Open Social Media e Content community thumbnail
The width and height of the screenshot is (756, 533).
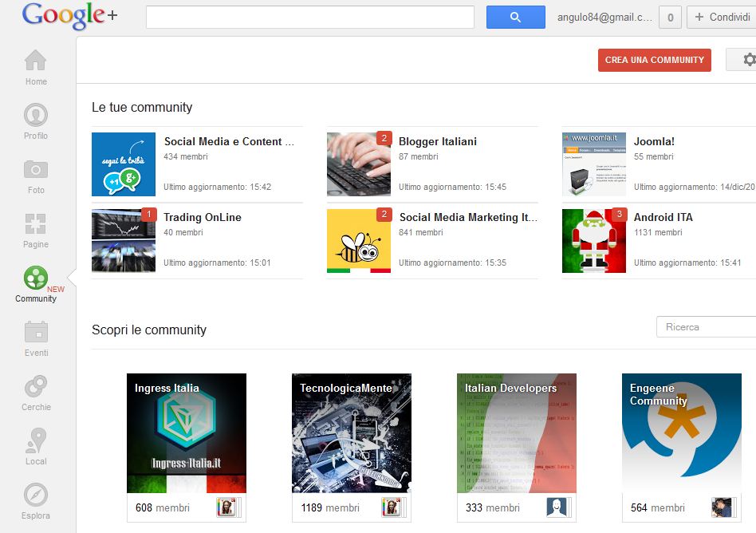point(124,164)
